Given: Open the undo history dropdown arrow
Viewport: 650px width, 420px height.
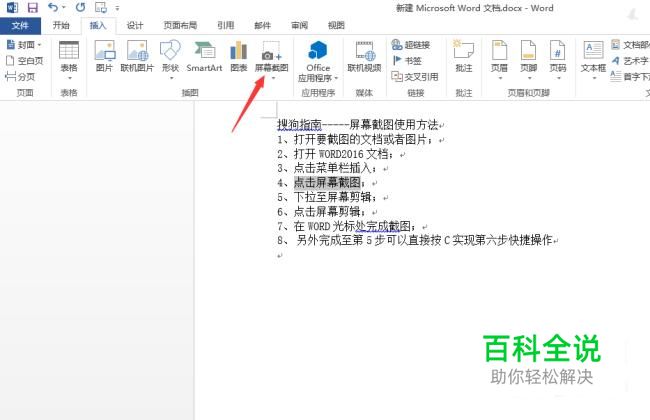Looking at the screenshot, I should pyautogui.click(x=63, y=7).
